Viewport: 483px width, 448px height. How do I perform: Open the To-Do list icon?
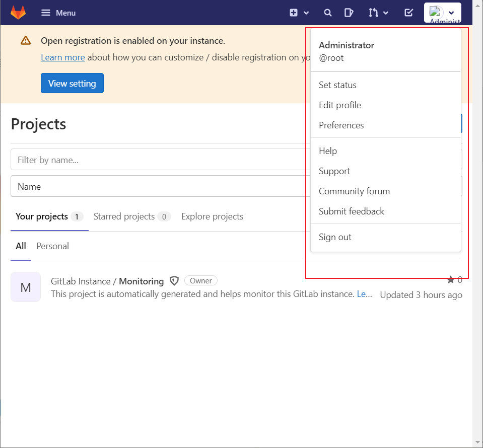[x=409, y=13]
